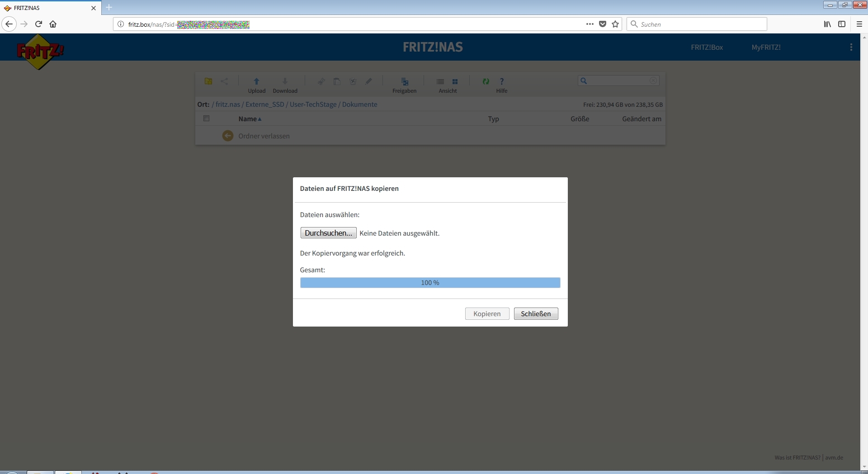The width and height of the screenshot is (868, 474).
Task: Clear the NAS search field with the X icon
Action: point(653,81)
